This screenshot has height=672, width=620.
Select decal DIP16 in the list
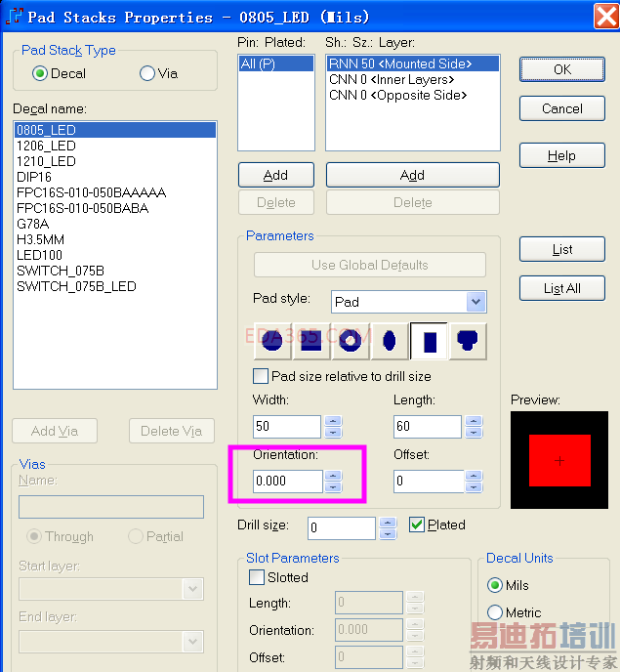[115, 177]
